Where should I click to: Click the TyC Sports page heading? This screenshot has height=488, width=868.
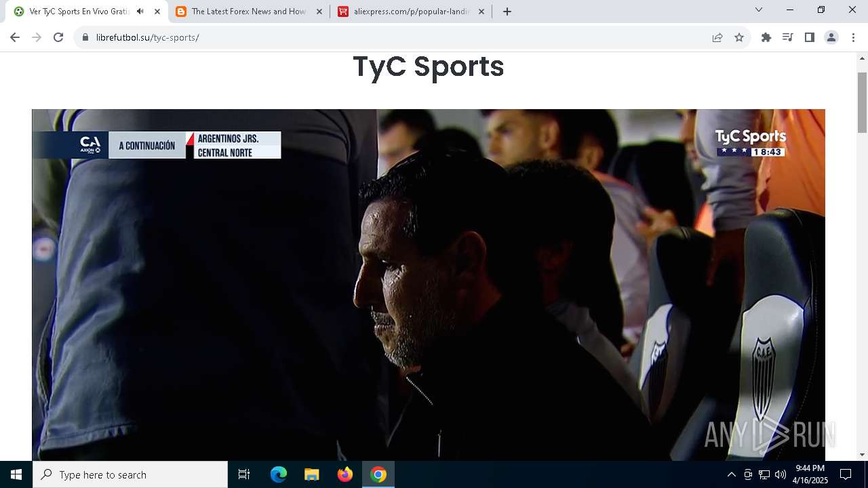tap(429, 66)
